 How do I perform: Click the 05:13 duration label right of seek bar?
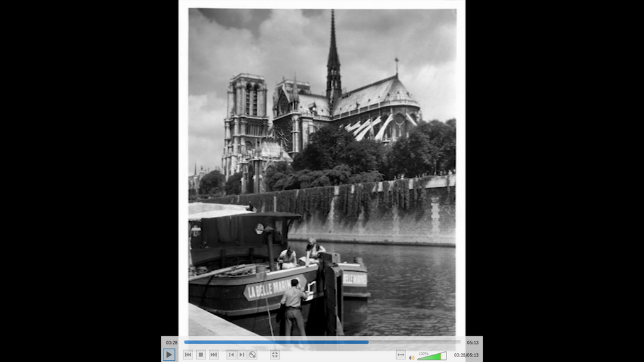coord(472,343)
